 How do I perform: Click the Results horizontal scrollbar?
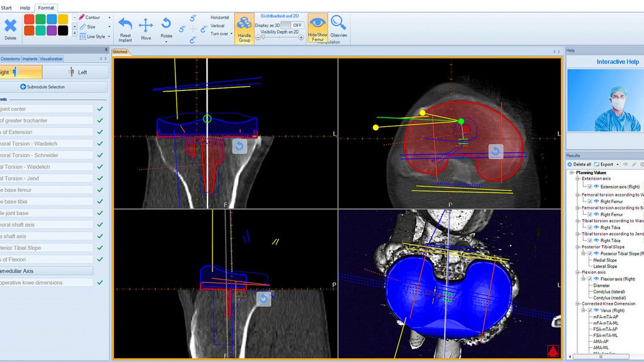(601, 356)
